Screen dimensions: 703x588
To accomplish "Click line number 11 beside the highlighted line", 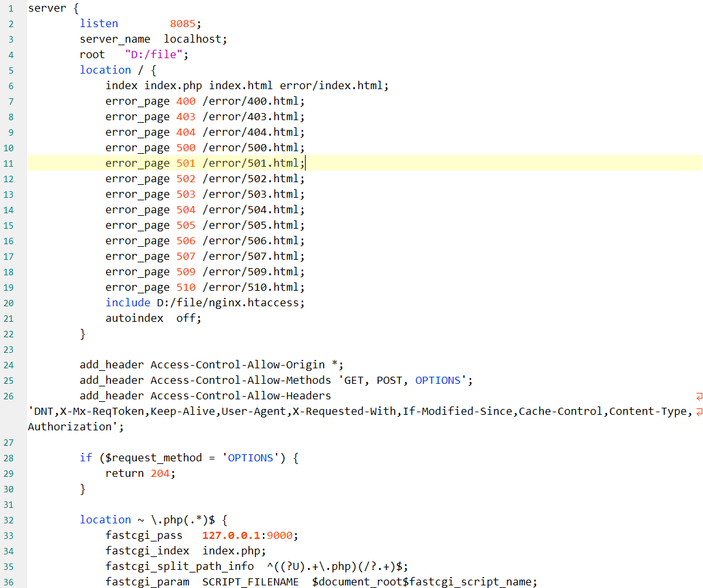I will coord(9,163).
